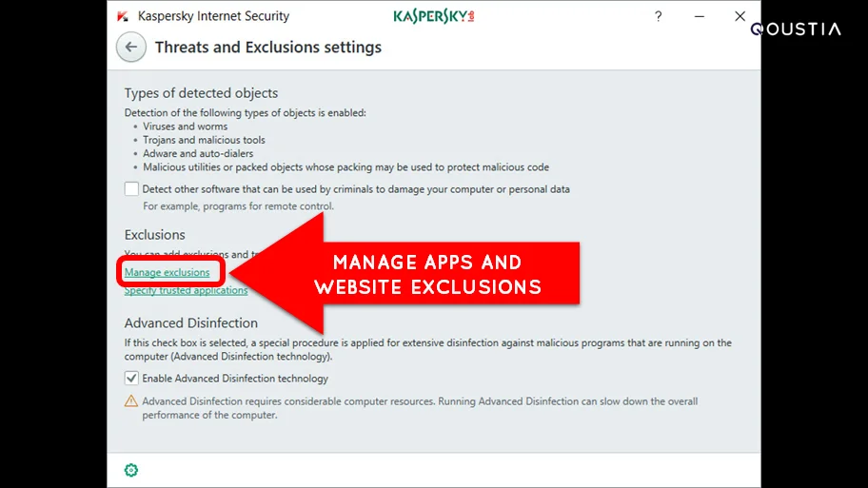
Task: Click the Advanced Disinfection resource warning text
Action: point(420,408)
